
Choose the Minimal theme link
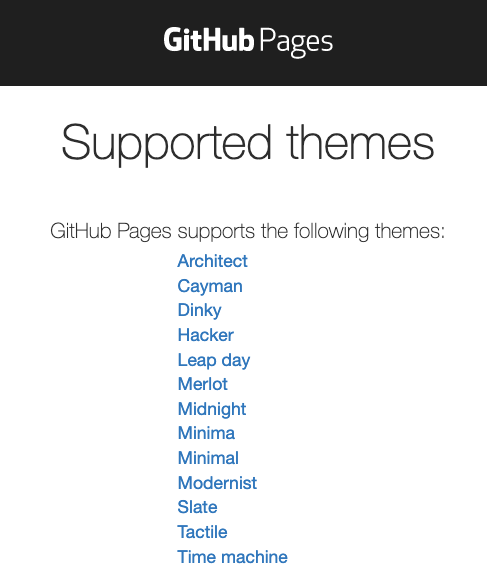point(208,458)
